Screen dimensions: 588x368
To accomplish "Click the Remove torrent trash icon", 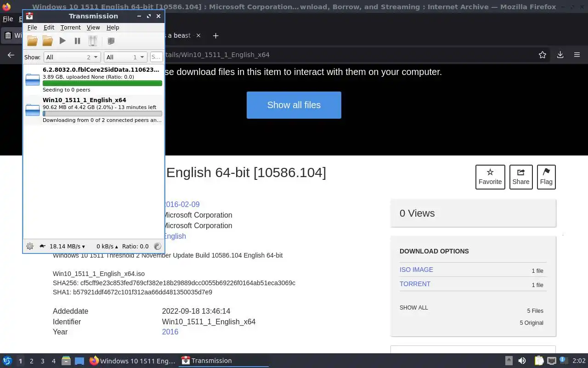I will [93, 41].
